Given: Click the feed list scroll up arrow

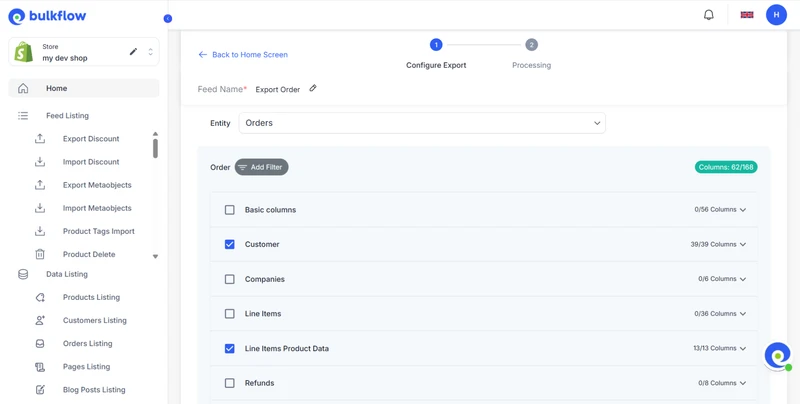Looking at the screenshot, I should point(155,134).
